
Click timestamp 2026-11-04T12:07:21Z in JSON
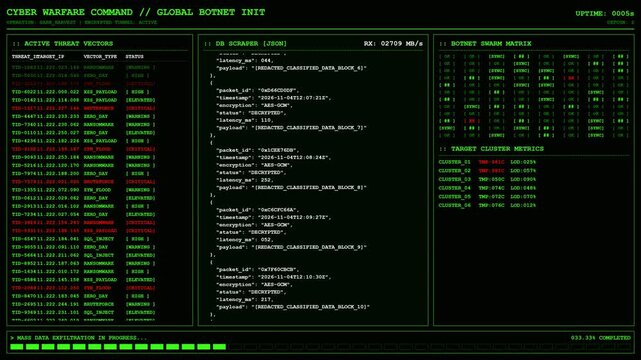tap(274, 98)
